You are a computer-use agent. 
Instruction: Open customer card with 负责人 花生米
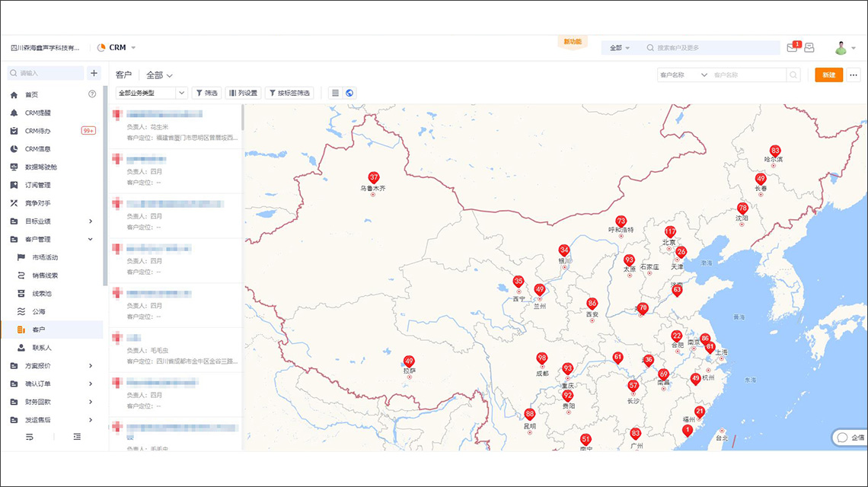click(176, 126)
